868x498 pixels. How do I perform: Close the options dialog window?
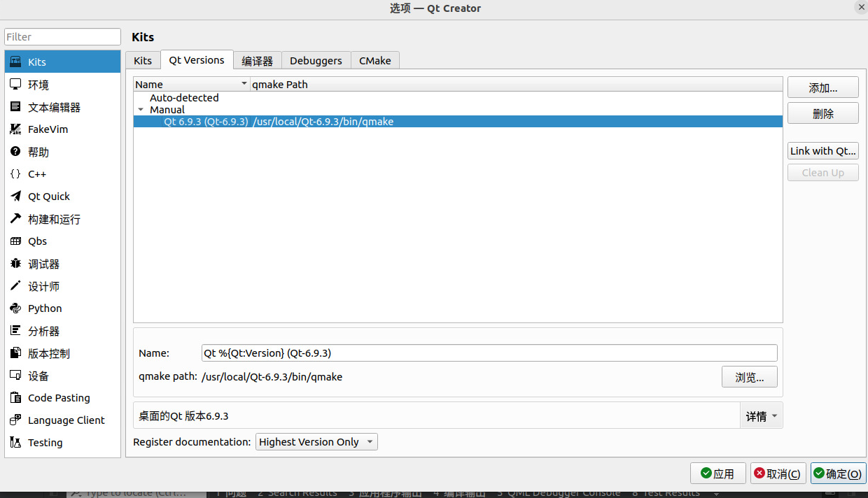860,7
